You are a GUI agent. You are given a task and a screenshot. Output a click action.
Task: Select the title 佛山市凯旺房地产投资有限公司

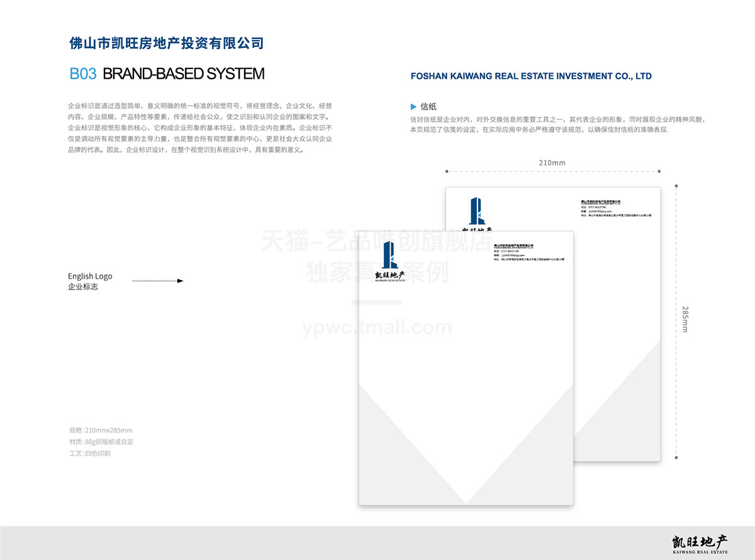[x=166, y=43]
